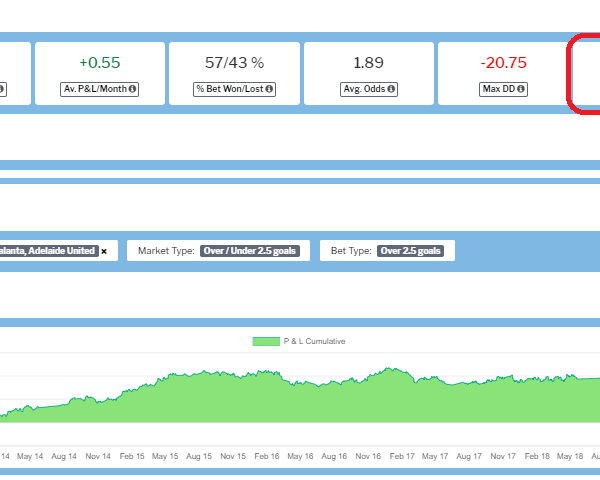600x480 pixels.
Task: Click the Market Type: label
Action: click(166, 251)
